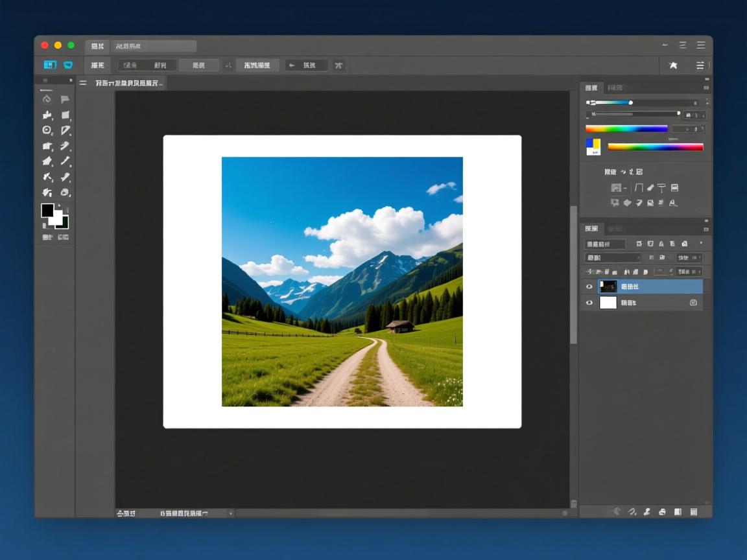
Task: Click the black foreground color swatch
Action: pos(47,211)
